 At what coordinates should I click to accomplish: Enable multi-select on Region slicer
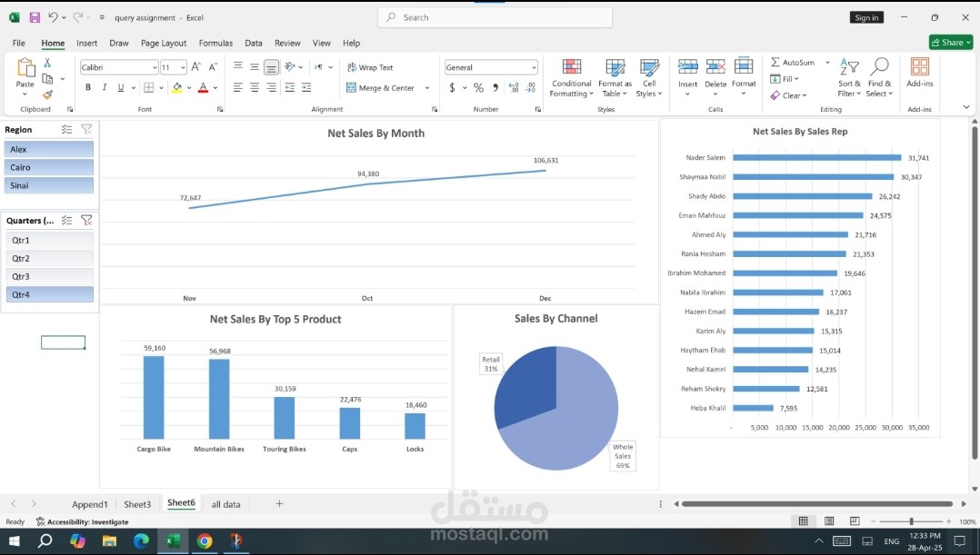click(67, 129)
